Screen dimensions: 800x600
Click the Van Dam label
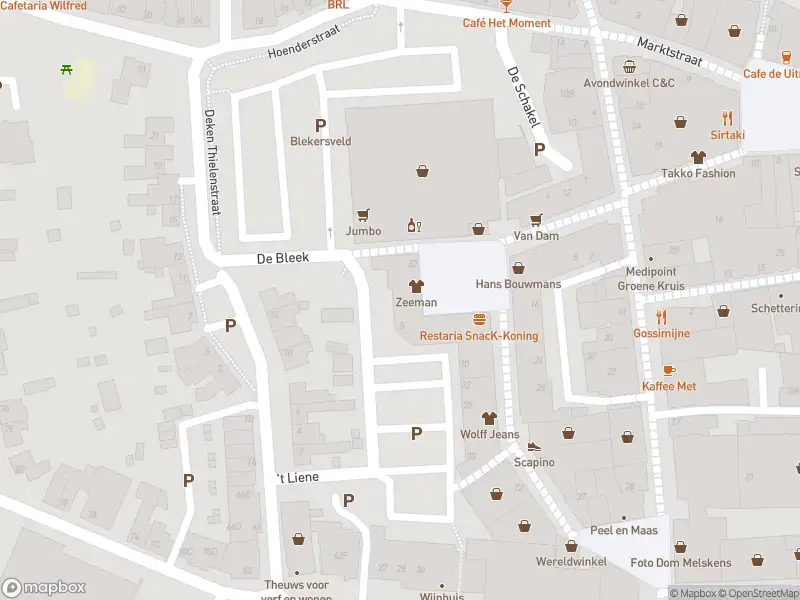[536, 236]
